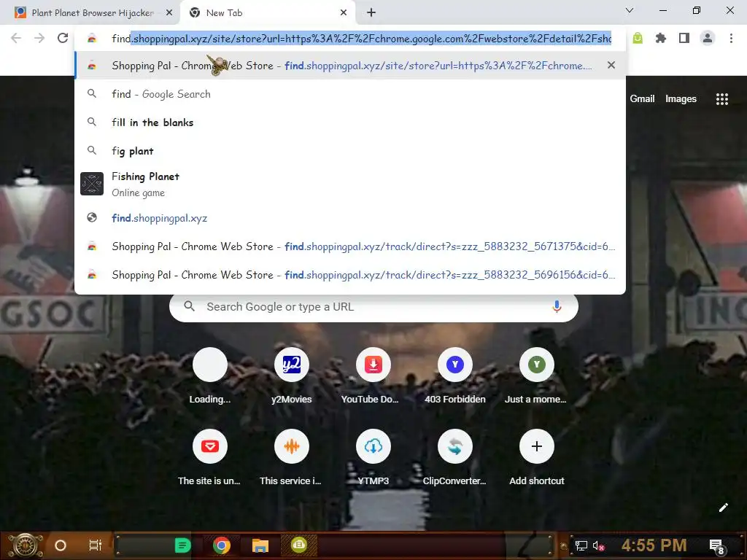Screen dimensions: 747x560
Task: Customize this page with the pencil icon
Action: 723,507
